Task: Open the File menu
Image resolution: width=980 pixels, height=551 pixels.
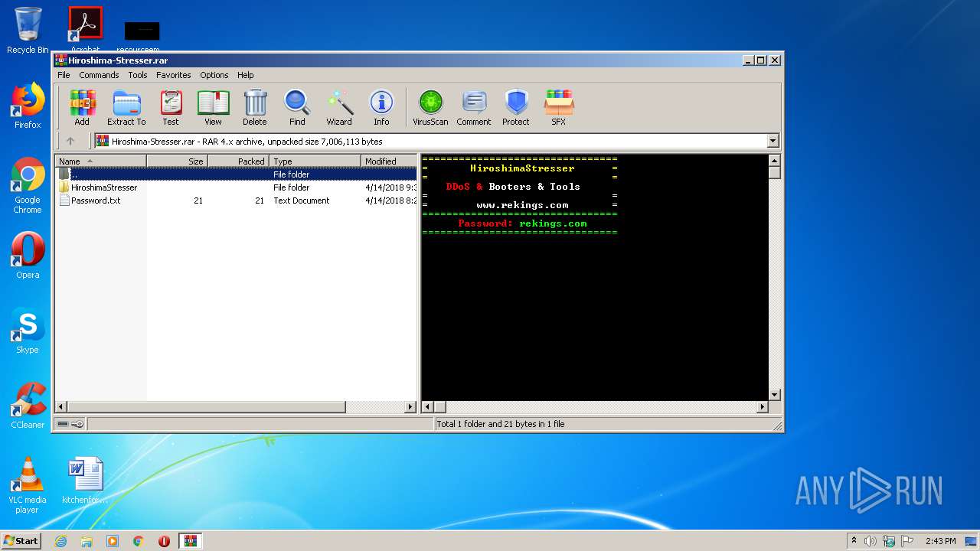Action: (x=64, y=75)
